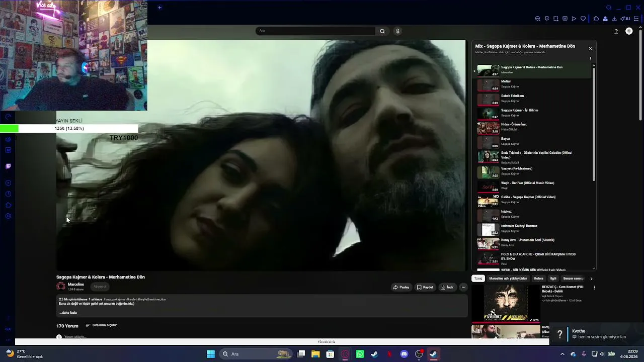
Task: Select the Marceline adlı yükleyiciden chip
Action: pyautogui.click(x=508, y=279)
